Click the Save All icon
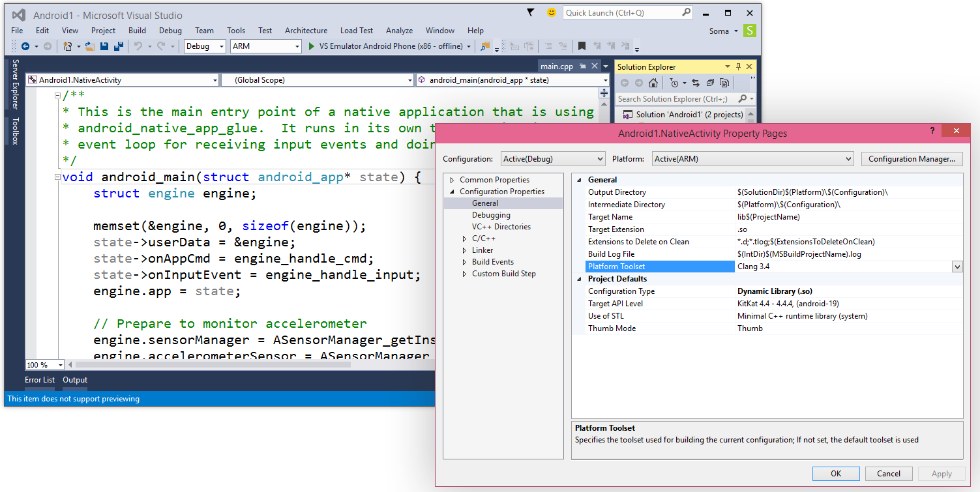Image resolution: width=980 pixels, height=492 pixels. (119, 46)
